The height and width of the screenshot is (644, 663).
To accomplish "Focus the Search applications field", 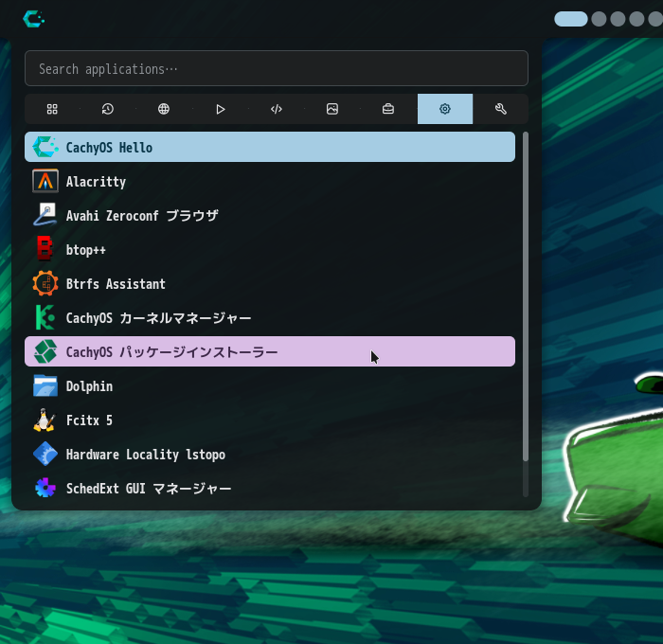I will [x=277, y=68].
